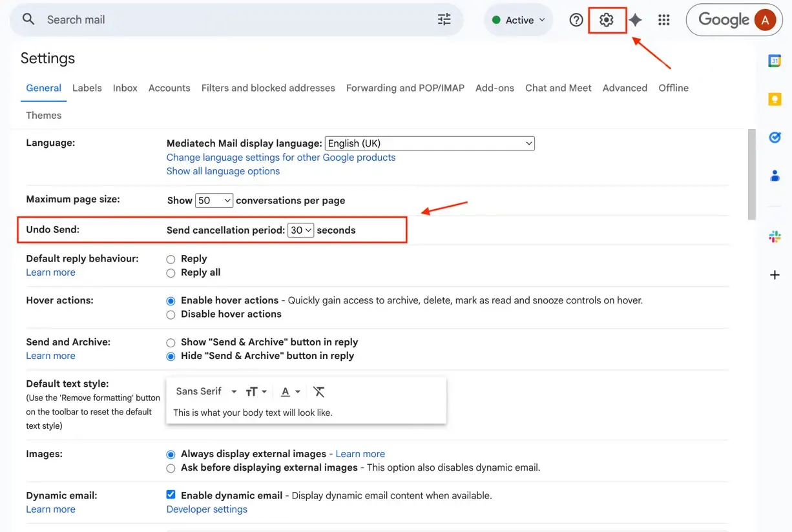Open the send cancellation period dropdown

click(300, 230)
